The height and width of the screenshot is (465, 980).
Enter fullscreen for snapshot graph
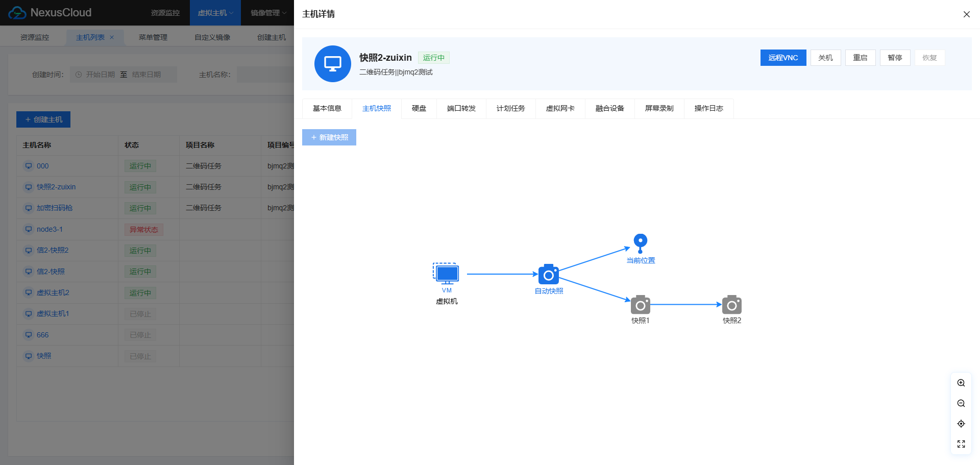tap(961, 444)
